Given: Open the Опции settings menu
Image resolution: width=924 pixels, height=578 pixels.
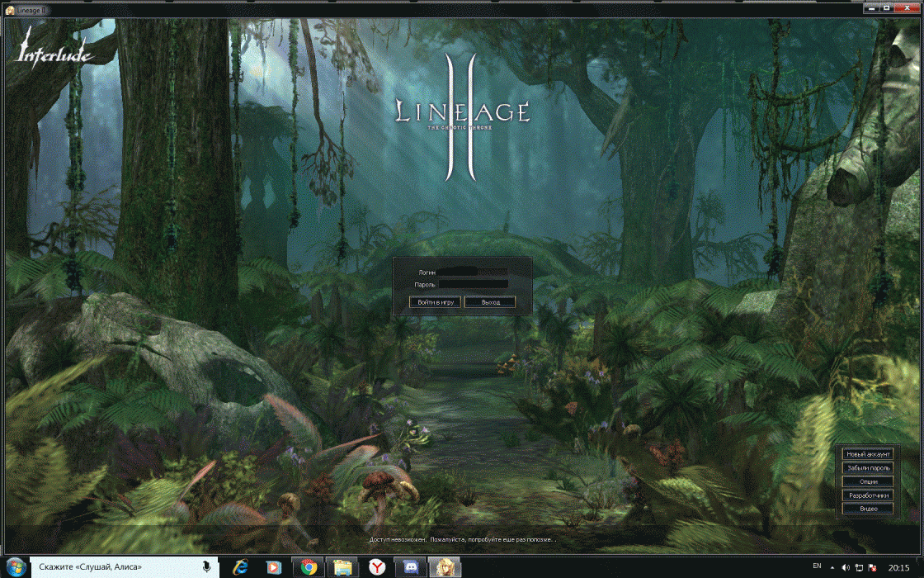Looking at the screenshot, I should [868, 481].
